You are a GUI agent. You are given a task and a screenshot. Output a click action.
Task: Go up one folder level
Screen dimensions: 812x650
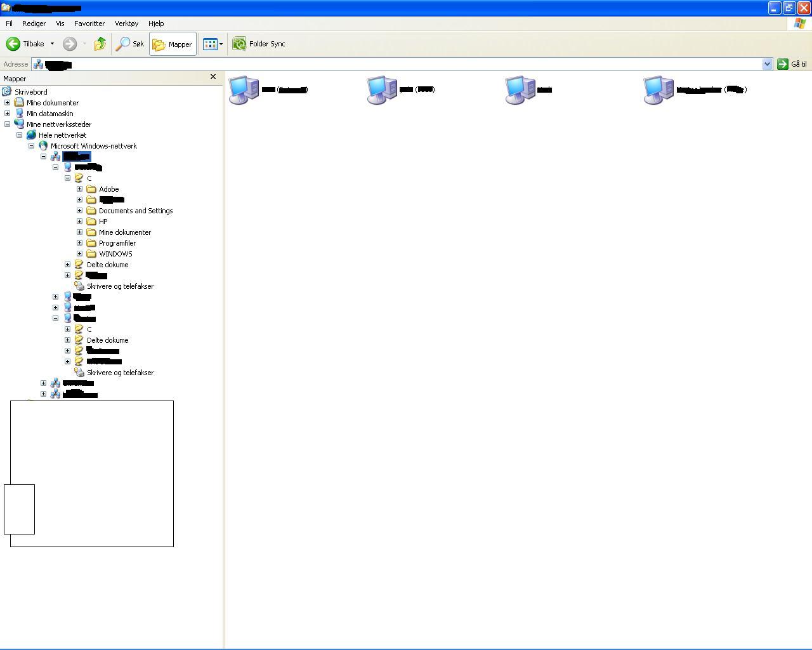(100, 44)
